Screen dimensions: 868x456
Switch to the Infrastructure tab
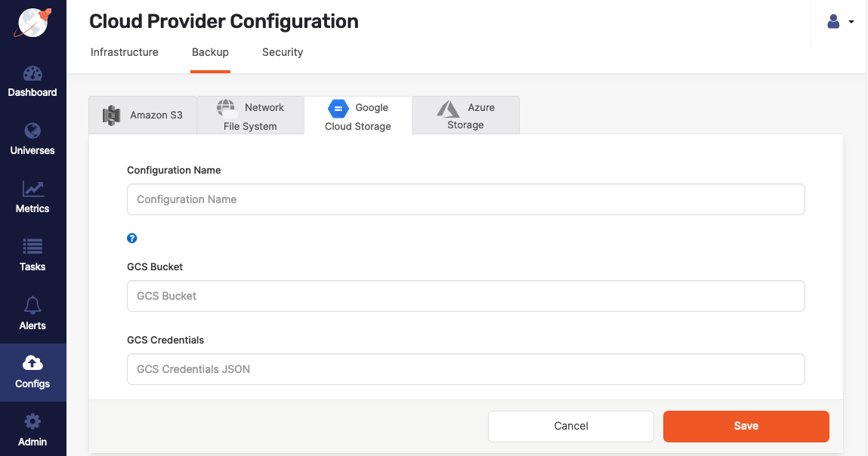[x=125, y=52]
